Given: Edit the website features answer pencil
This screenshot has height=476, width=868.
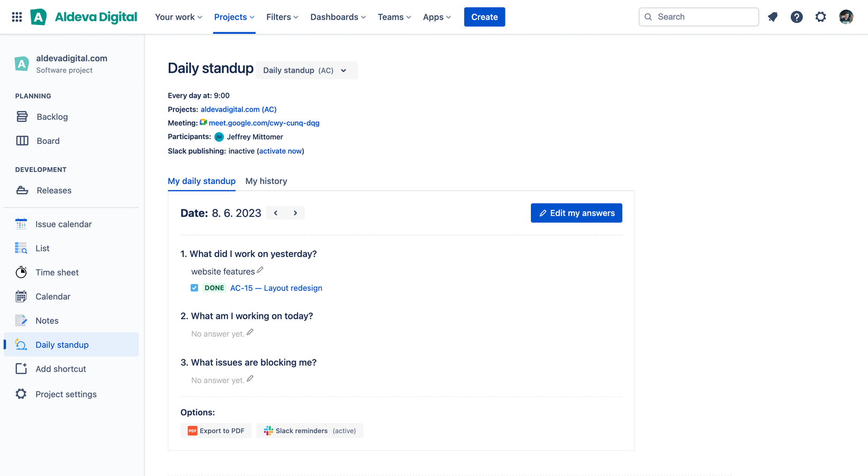Looking at the screenshot, I should (x=260, y=270).
